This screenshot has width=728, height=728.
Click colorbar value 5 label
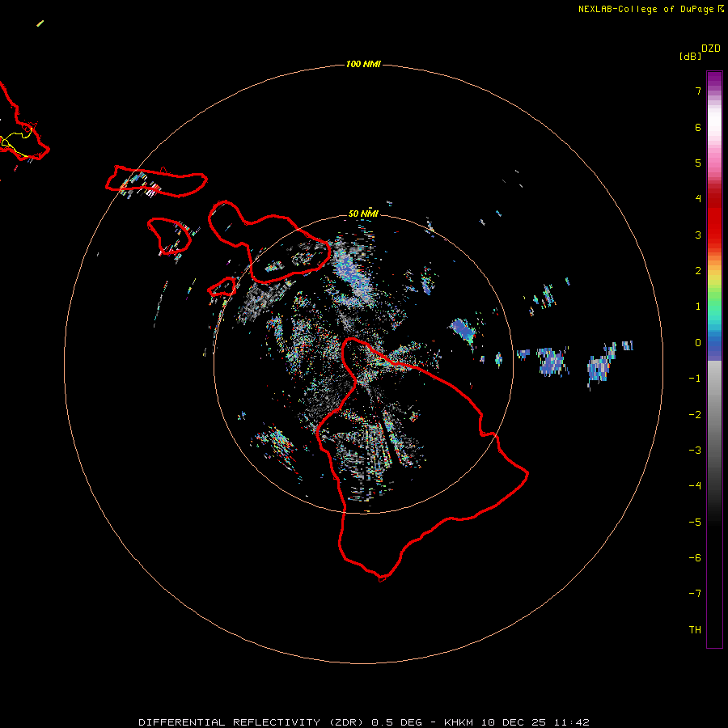698,163
